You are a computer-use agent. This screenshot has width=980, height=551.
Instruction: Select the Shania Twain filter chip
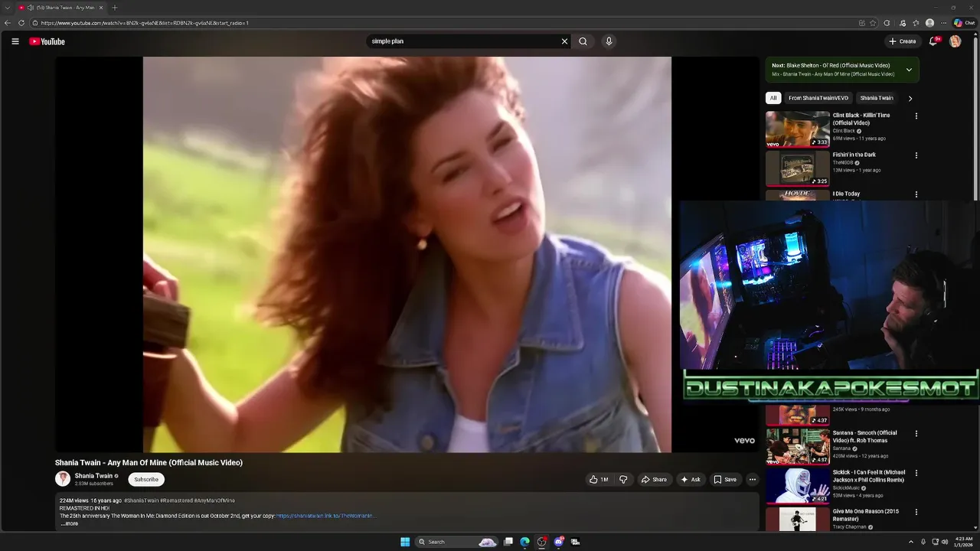pyautogui.click(x=877, y=98)
